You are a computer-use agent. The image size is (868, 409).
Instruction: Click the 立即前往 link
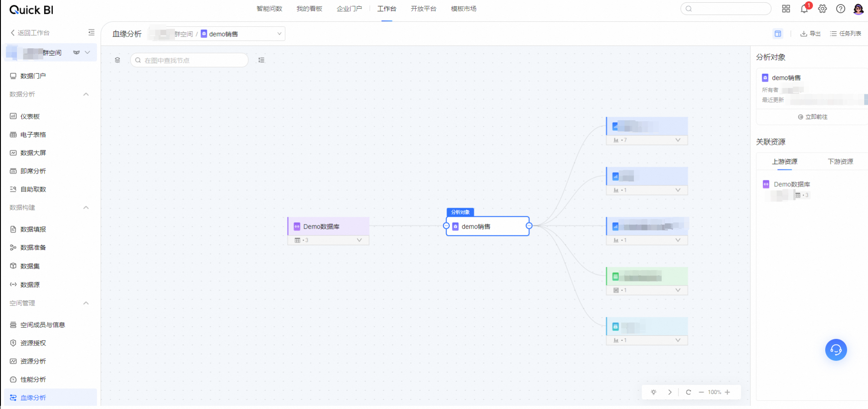pos(813,117)
